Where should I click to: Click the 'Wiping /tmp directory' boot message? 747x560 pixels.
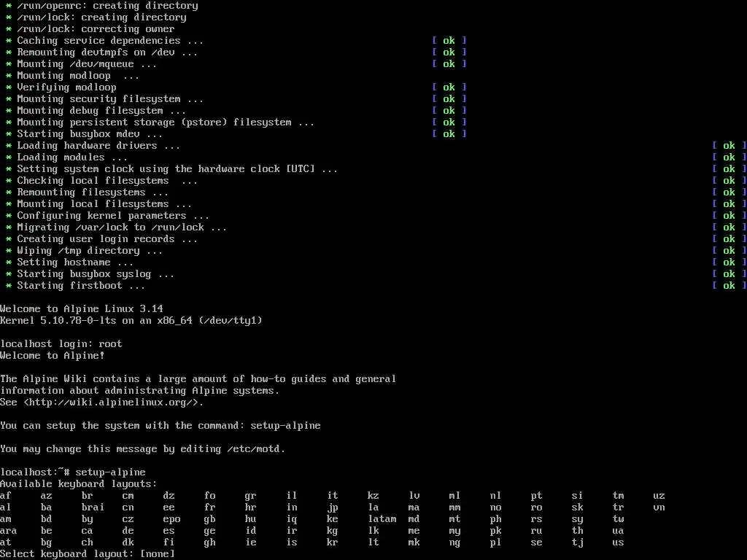[90, 251]
